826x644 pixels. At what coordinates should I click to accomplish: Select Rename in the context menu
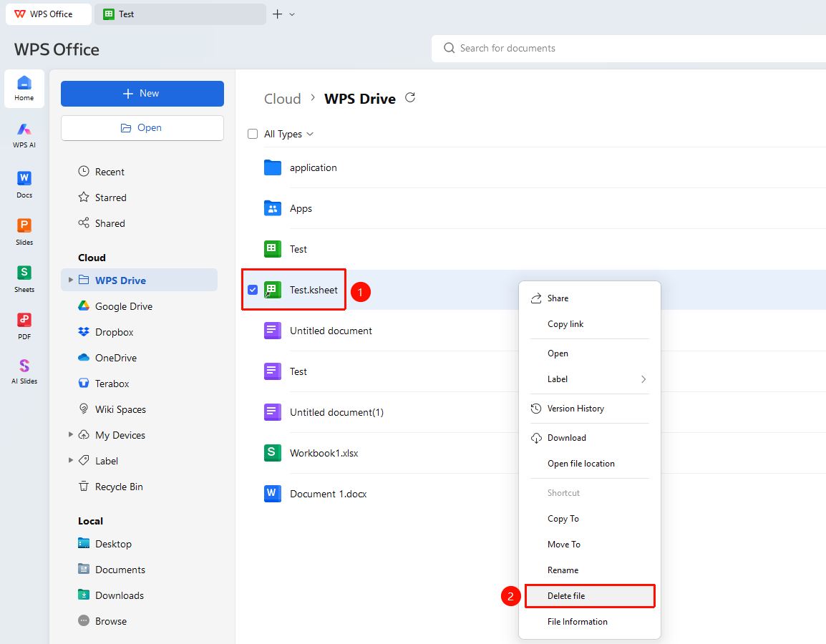590,570
